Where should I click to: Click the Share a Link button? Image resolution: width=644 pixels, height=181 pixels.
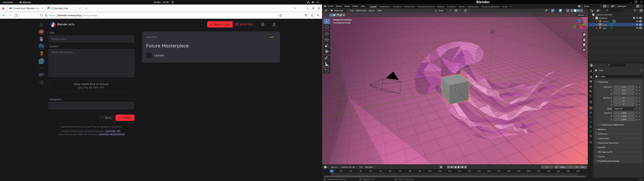220,24
